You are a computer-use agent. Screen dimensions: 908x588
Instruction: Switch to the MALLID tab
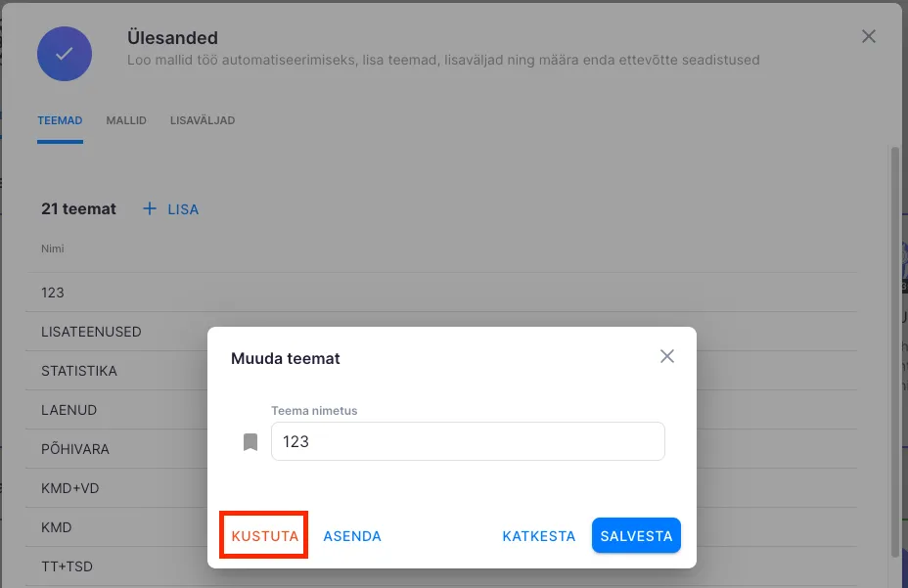point(126,120)
